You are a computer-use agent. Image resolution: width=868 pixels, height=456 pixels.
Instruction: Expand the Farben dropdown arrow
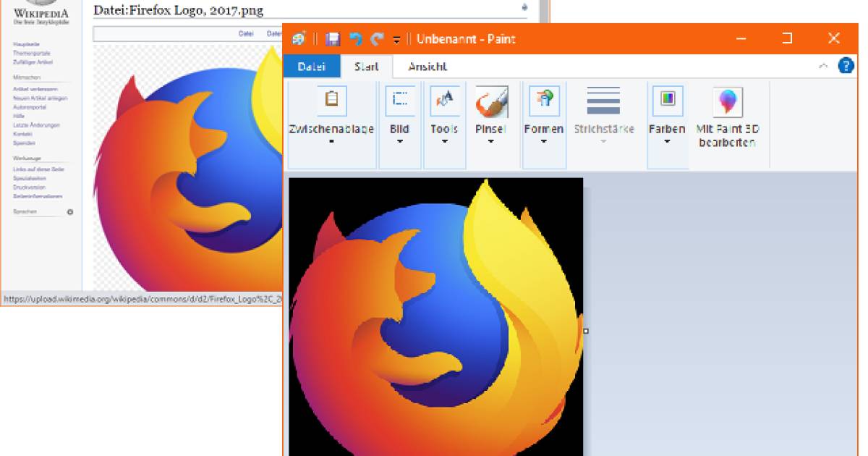[667, 142]
